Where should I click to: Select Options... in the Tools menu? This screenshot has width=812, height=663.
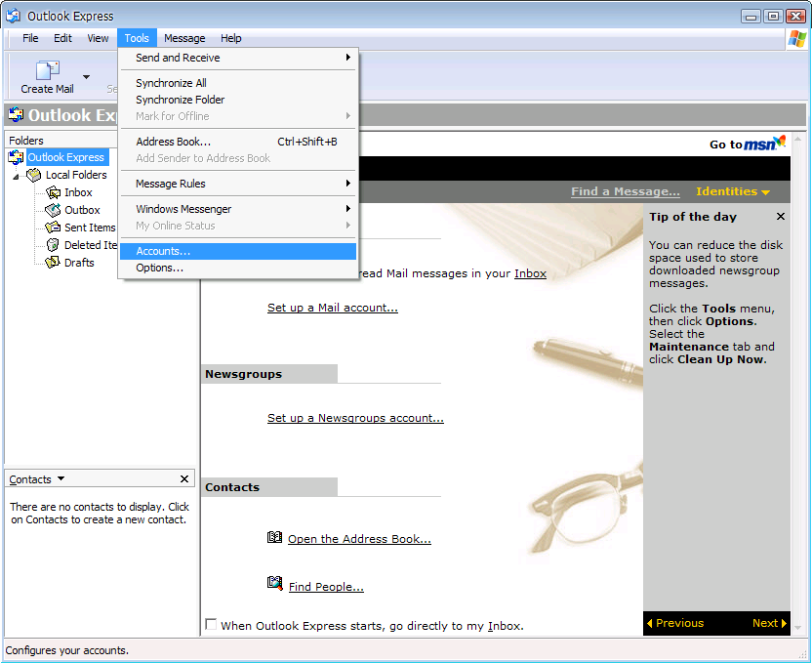coord(159,268)
